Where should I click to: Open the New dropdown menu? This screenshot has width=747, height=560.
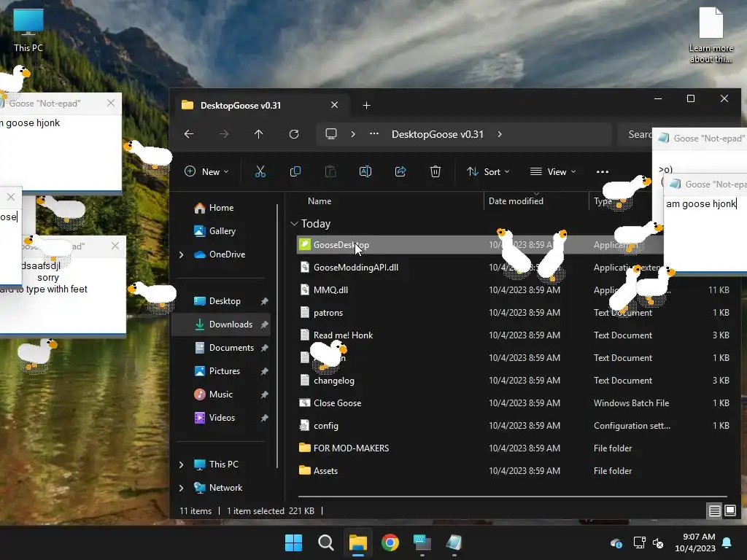click(206, 172)
